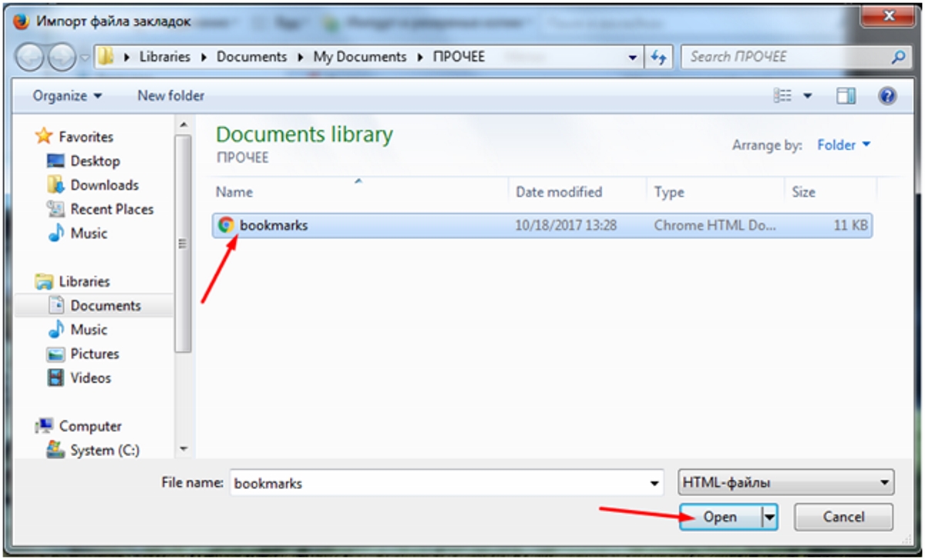Click the Downloads folder icon
Image resolution: width=925 pixels, height=560 pixels.
point(55,185)
